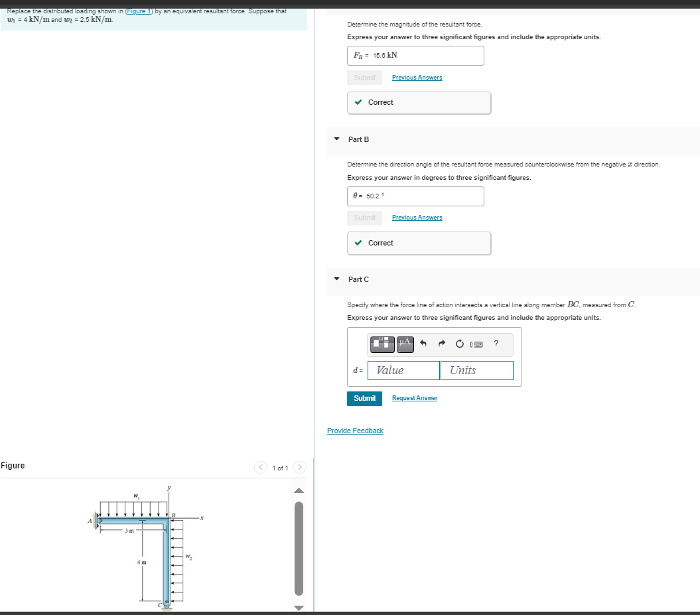Viewport: 700px width, 615px height.
Task: Click the previous figure arrow
Action: point(260,467)
